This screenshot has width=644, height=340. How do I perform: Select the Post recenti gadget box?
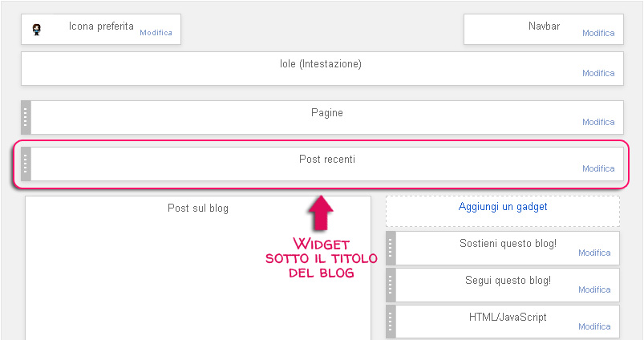(x=322, y=164)
